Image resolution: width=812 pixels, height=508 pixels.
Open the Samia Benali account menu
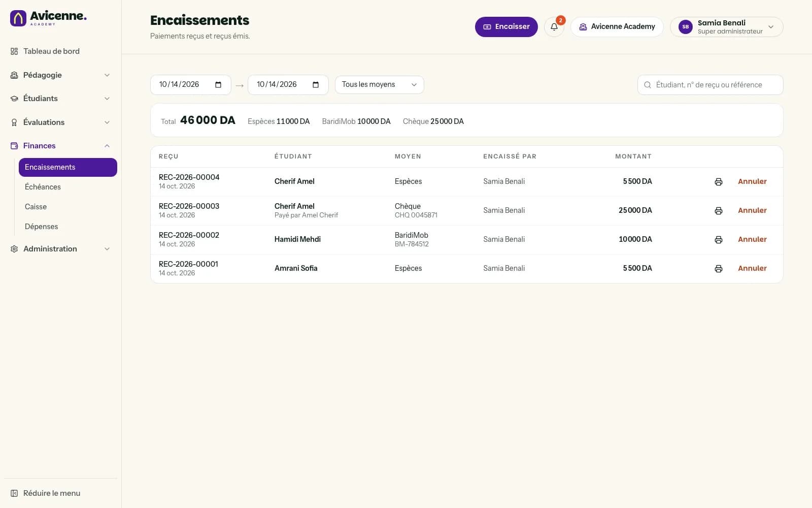(x=727, y=27)
